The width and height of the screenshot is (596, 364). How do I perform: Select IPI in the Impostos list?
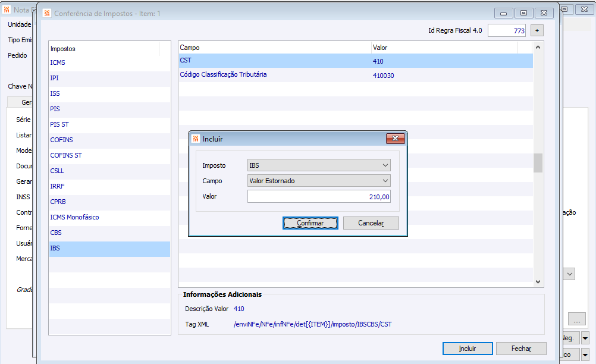[x=109, y=78]
